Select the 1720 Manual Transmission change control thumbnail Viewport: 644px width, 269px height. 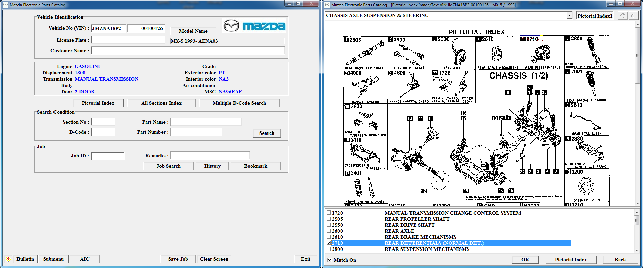pyautogui.click(x=453, y=86)
